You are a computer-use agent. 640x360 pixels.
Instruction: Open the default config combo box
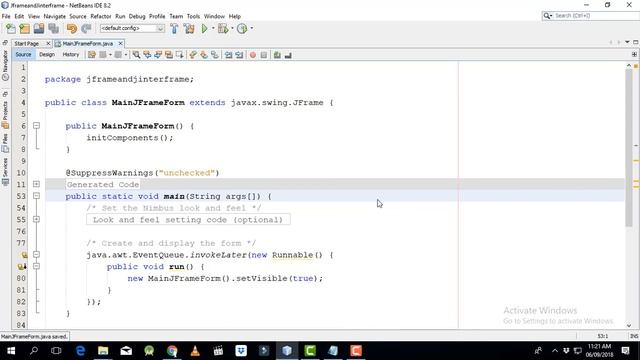pos(132,28)
